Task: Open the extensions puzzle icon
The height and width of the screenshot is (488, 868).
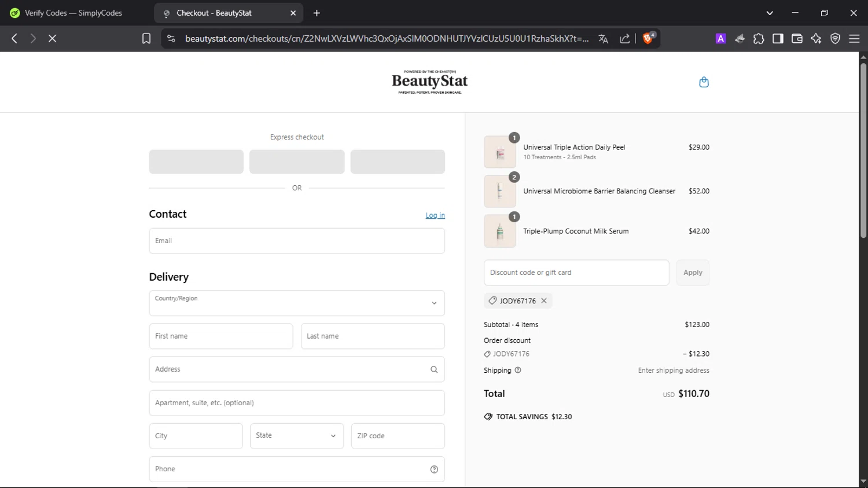Action: (x=759, y=38)
